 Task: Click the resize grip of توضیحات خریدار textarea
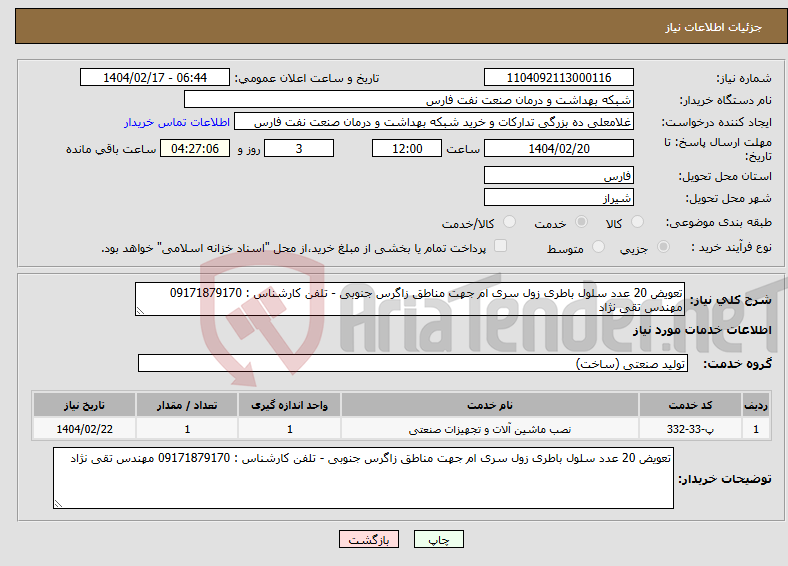[x=58, y=504]
